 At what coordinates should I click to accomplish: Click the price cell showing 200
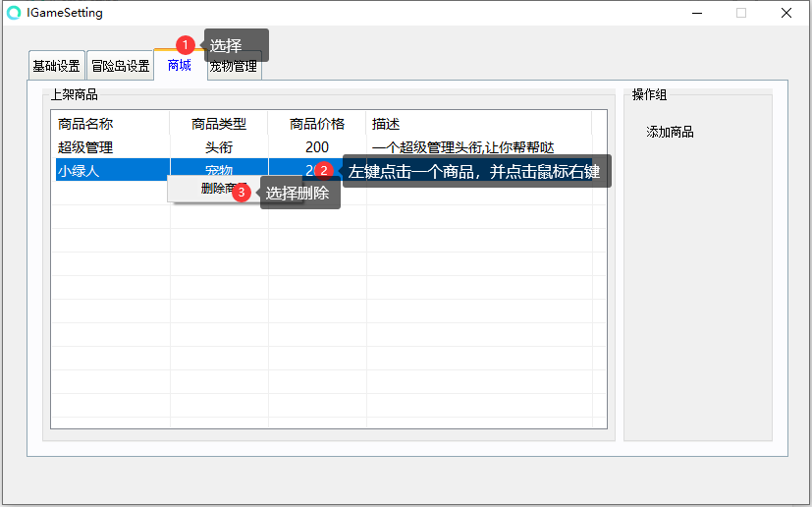point(317,147)
